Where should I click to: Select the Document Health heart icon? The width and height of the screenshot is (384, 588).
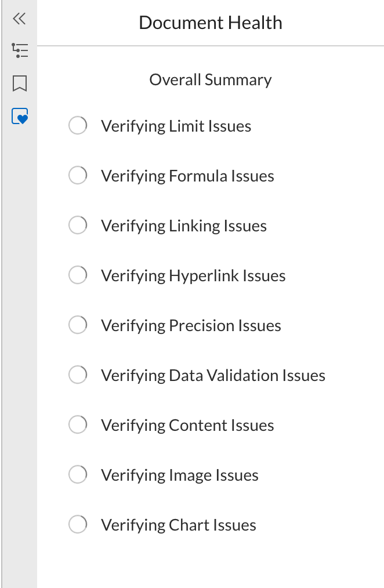20,116
